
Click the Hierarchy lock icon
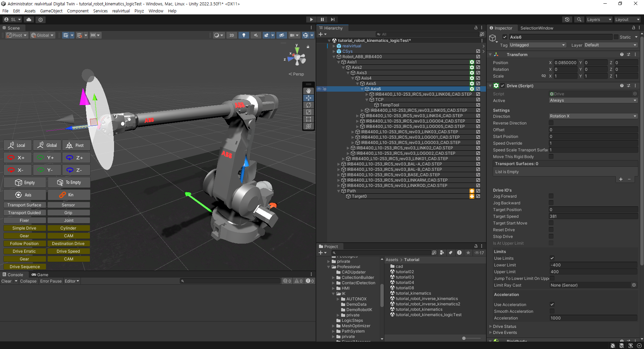[476, 28]
